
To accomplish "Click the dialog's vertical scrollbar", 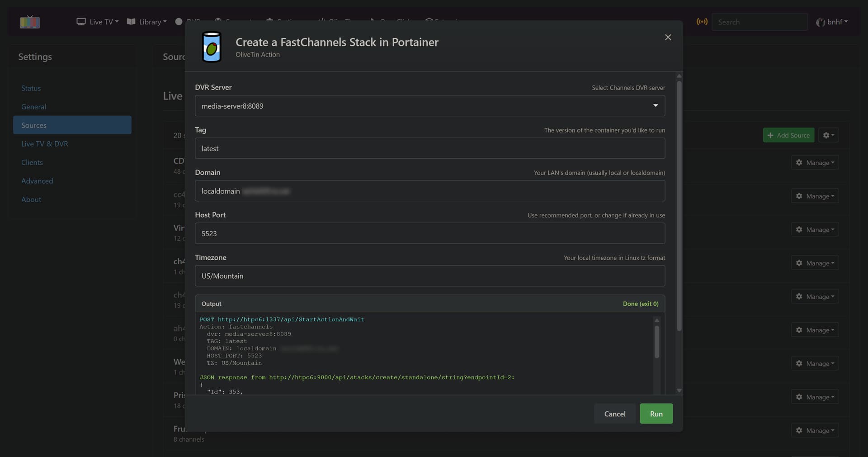I will click(679, 204).
